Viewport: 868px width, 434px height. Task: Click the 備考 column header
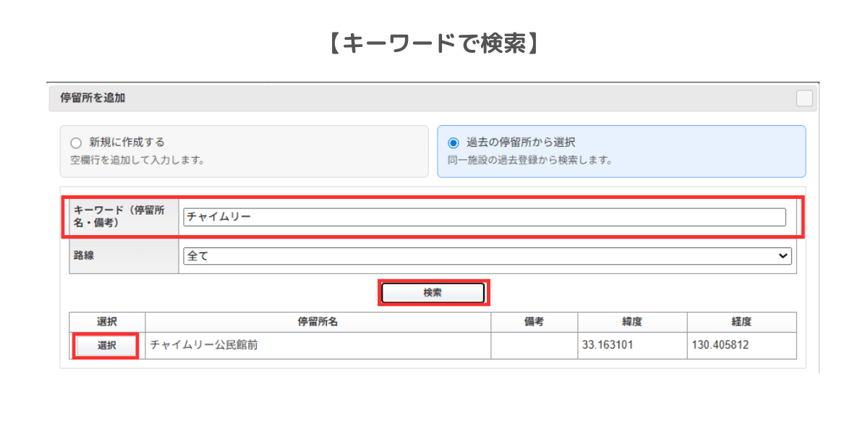click(534, 323)
